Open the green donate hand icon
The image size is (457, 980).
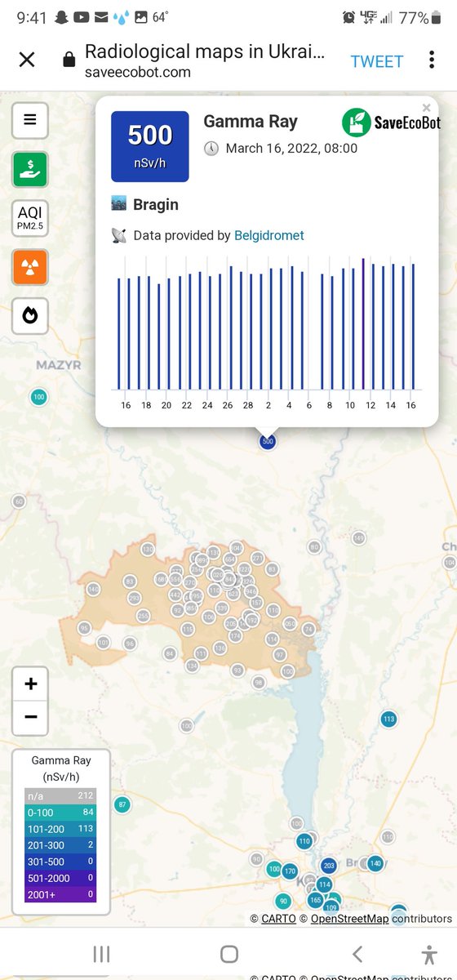coord(30,169)
